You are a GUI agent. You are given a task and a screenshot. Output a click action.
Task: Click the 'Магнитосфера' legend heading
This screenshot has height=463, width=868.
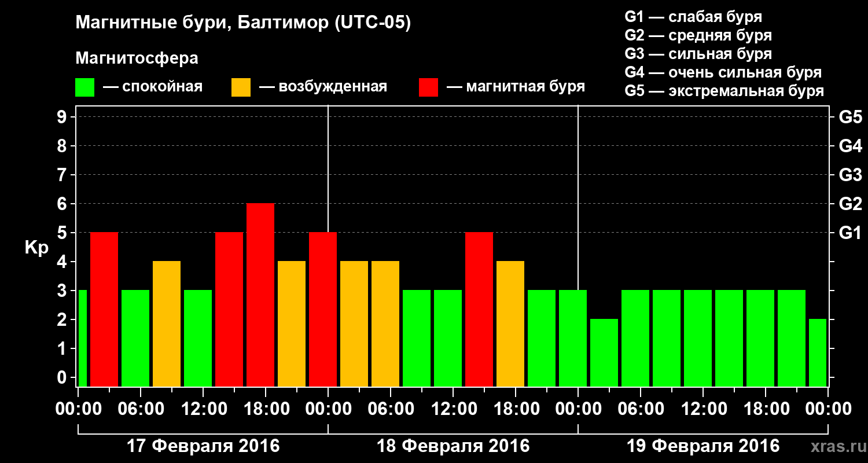coord(137,58)
